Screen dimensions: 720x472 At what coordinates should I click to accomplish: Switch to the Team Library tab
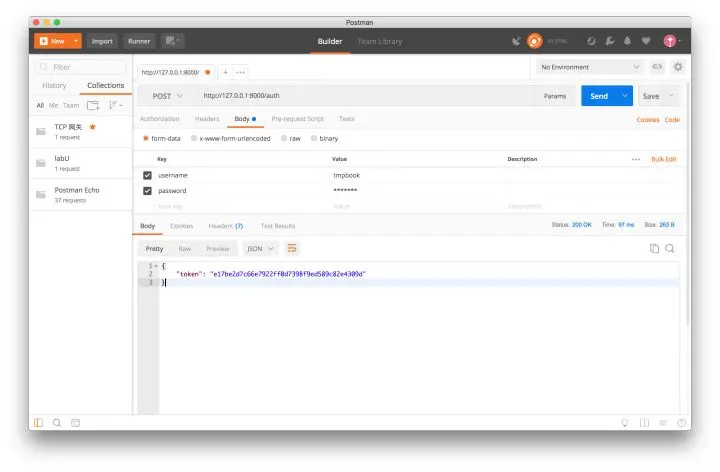(x=380, y=41)
